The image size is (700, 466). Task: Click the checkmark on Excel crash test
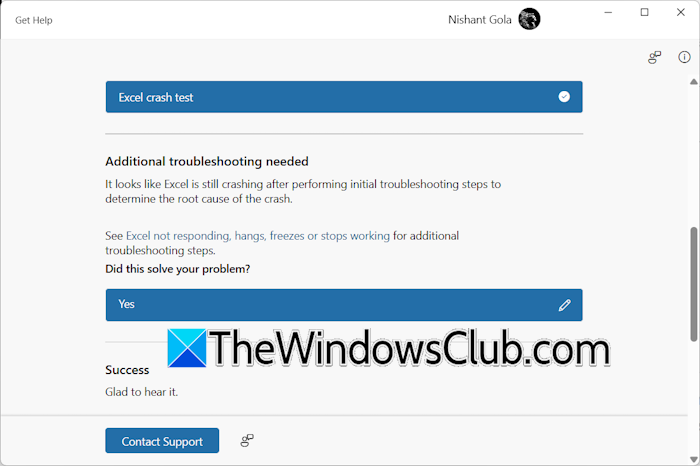point(564,97)
